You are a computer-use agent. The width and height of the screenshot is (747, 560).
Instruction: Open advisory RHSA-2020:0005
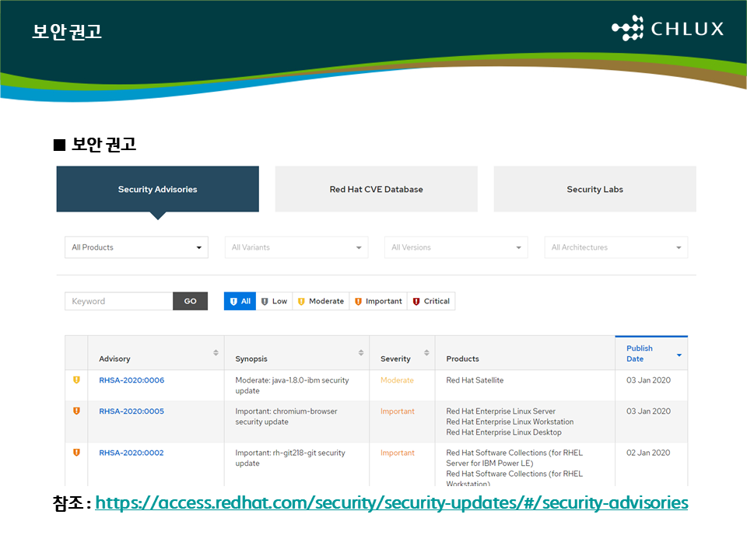132,411
